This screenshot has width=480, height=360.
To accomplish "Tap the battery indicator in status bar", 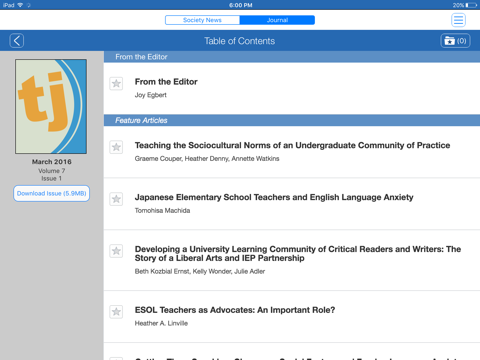I will pos(472,5).
